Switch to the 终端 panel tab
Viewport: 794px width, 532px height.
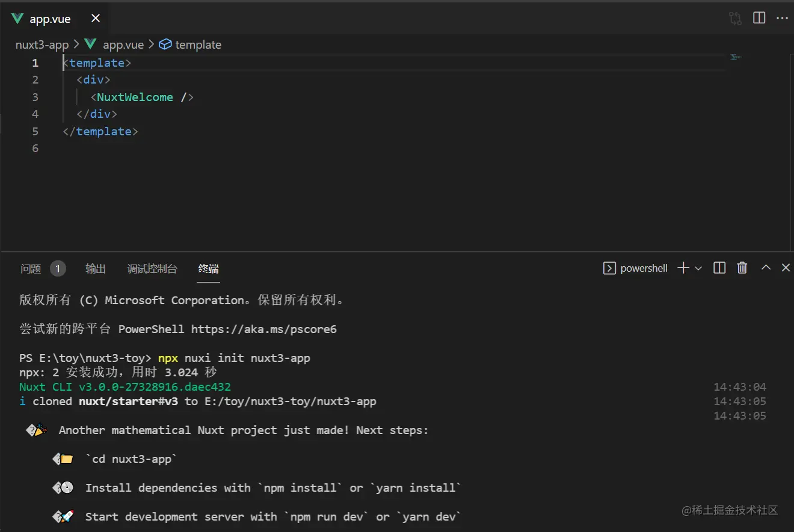tap(209, 269)
